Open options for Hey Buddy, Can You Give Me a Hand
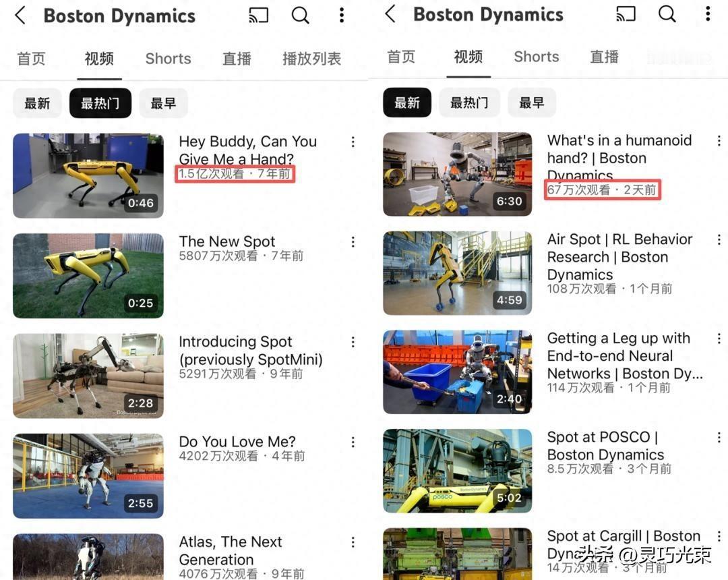Screen dimensions: 728x580 tap(353, 142)
